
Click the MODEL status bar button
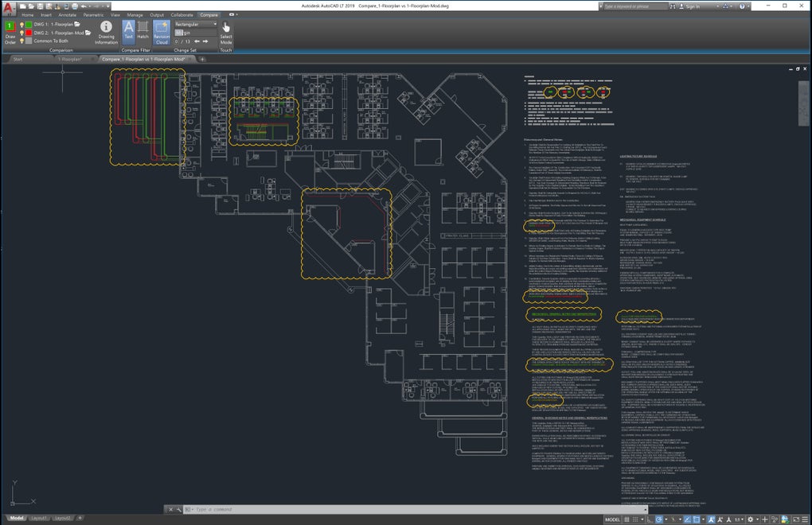pyautogui.click(x=612, y=519)
